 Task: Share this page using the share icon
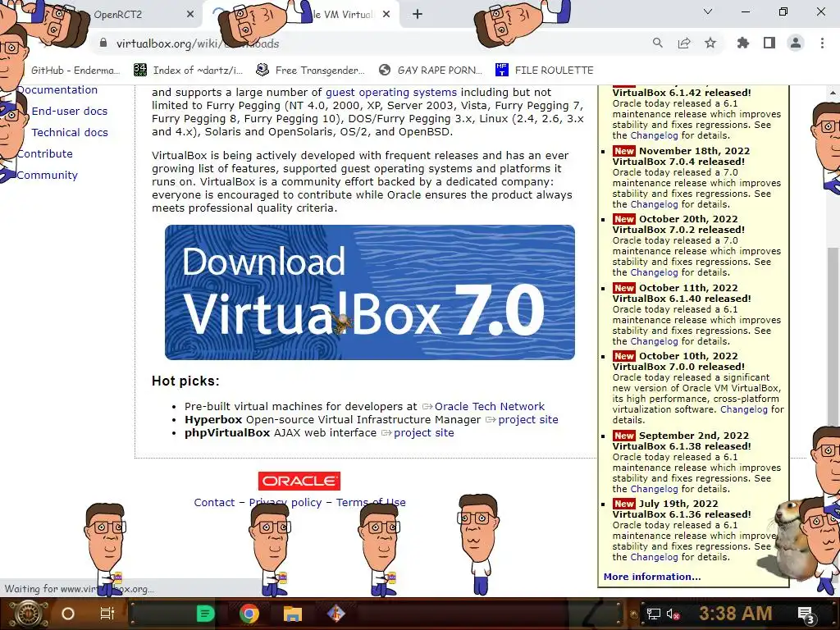(684, 43)
